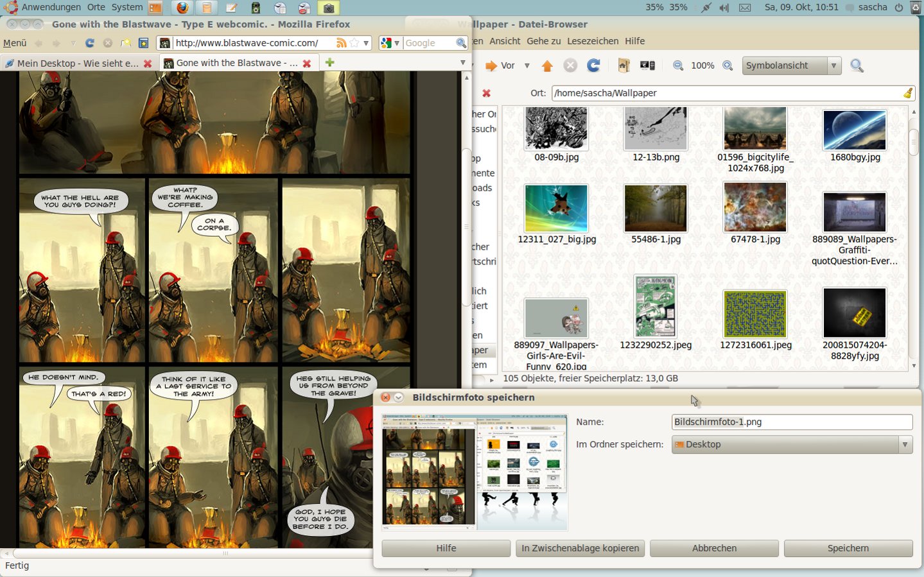Open the volume control in the top panel
Image resolution: width=924 pixels, height=577 pixels.
tap(724, 8)
